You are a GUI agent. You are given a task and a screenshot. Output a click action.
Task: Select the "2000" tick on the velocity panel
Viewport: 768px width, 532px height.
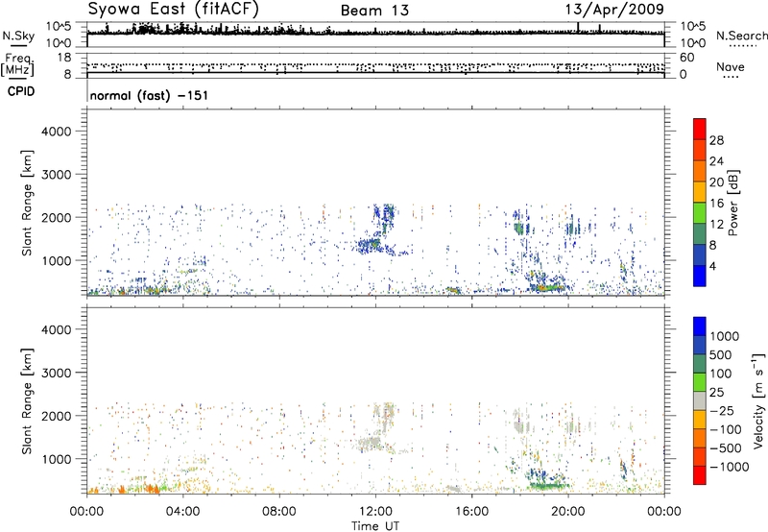point(56,416)
